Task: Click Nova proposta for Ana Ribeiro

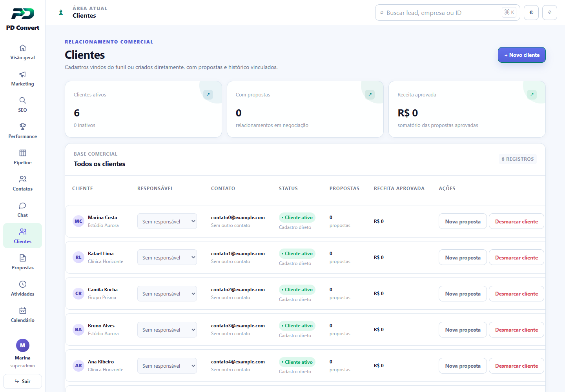Action: [463, 366]
